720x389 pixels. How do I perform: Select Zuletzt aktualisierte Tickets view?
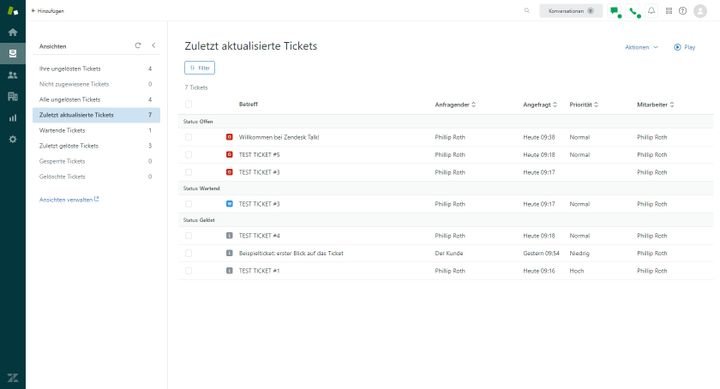click(96, 115)
